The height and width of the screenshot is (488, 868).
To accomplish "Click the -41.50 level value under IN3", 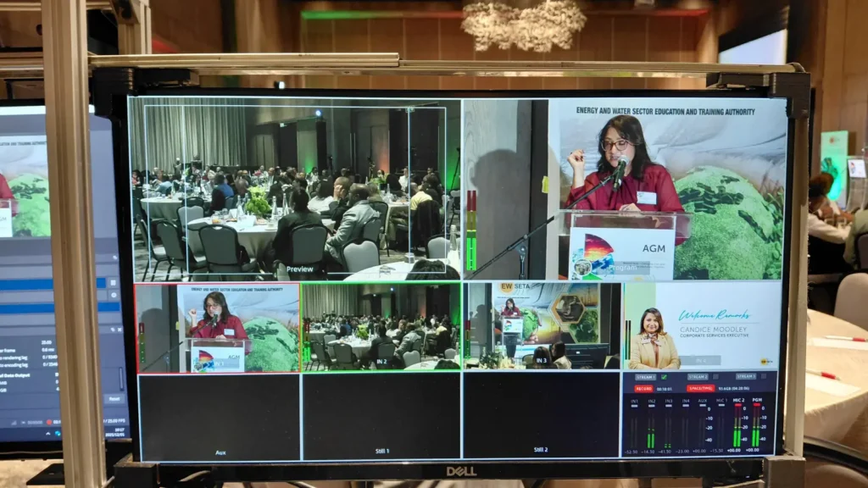I will tap(665, 452).
